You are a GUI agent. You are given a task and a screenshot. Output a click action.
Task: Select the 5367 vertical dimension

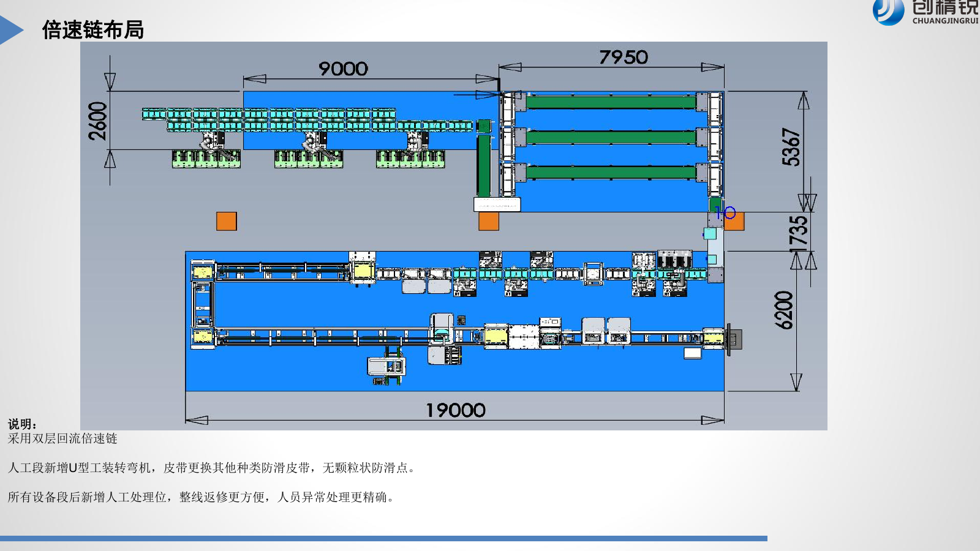(791, 147)
